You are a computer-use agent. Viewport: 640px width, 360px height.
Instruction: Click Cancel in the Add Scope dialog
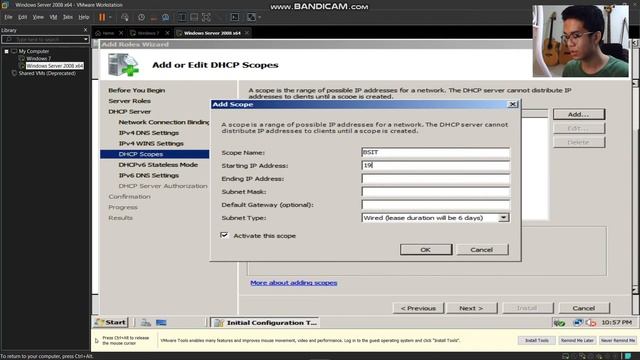(x=482, y=250)
